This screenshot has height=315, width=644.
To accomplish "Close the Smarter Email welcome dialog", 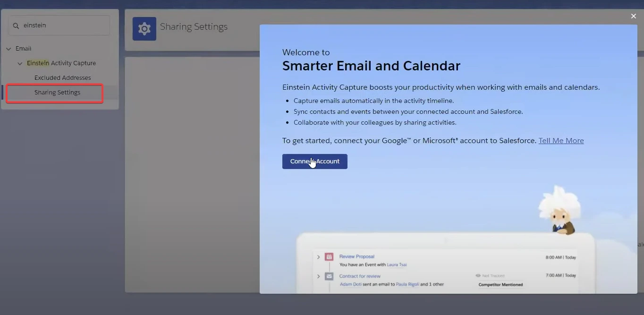I will point(634,16).
